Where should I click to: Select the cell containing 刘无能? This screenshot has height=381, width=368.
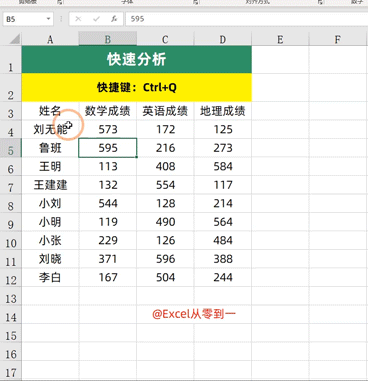[50, 129]
